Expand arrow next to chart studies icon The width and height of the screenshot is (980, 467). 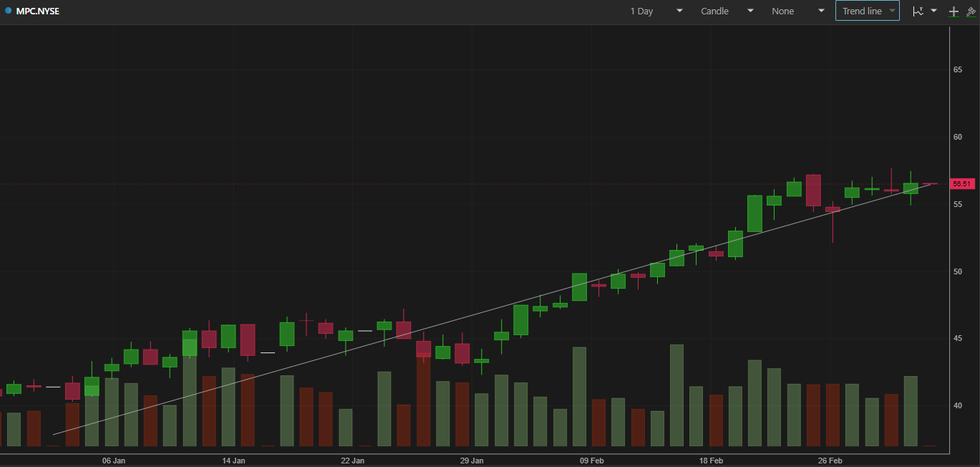point(933,11)
